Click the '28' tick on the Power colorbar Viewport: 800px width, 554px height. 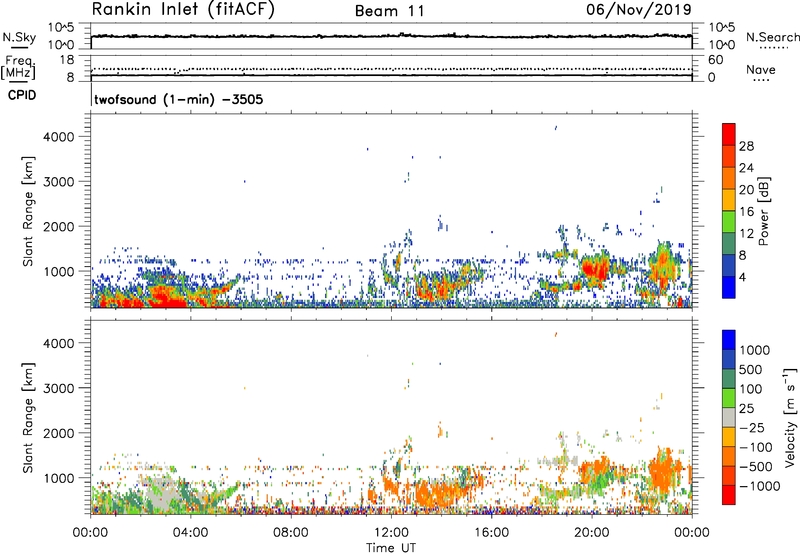[x=746, y=146]
